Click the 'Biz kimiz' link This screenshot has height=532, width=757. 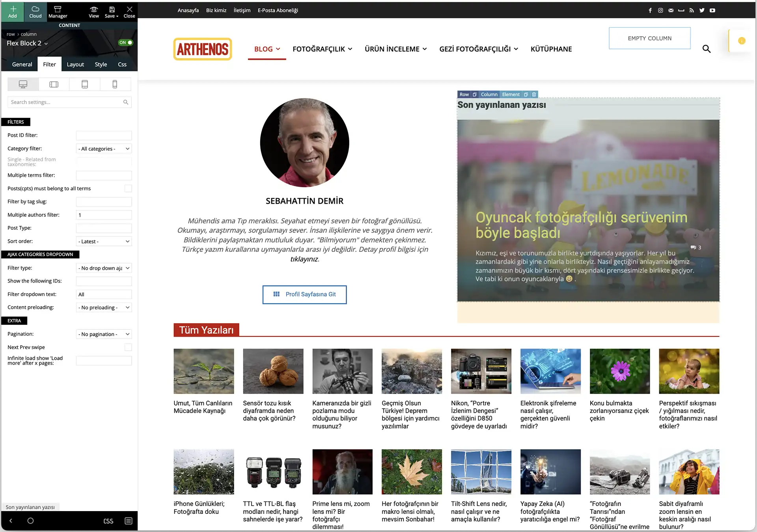[x=216, y=11]
